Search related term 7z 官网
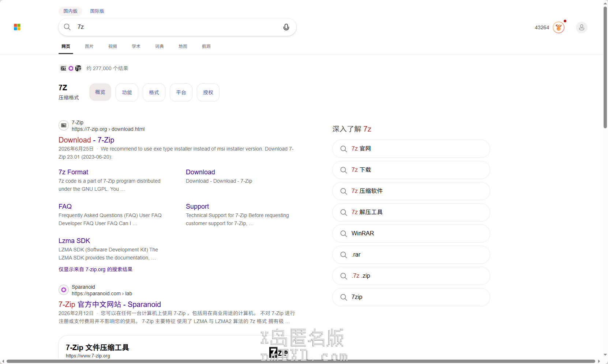 [x=411, y=149]
